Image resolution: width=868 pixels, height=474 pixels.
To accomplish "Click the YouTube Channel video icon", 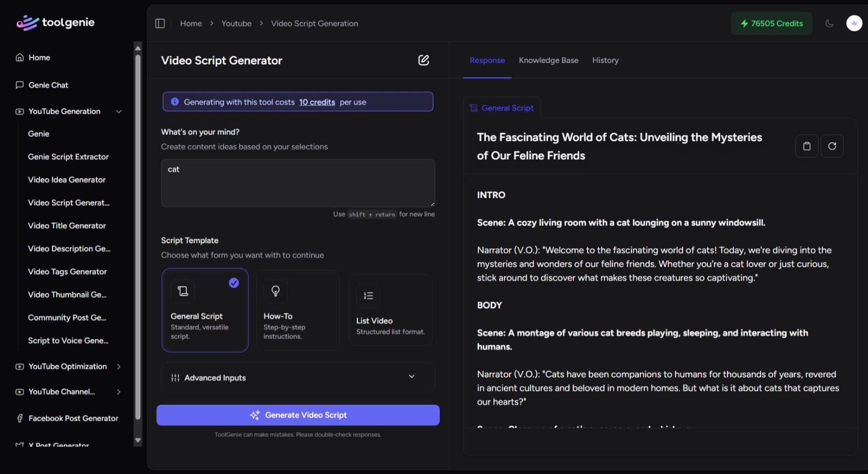I will point(20,392).
